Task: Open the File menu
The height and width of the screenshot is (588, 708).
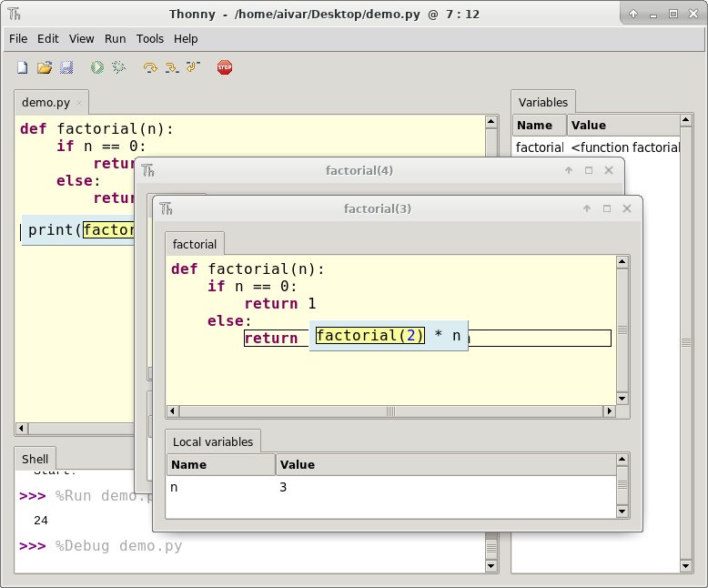Action: [18, 39]
